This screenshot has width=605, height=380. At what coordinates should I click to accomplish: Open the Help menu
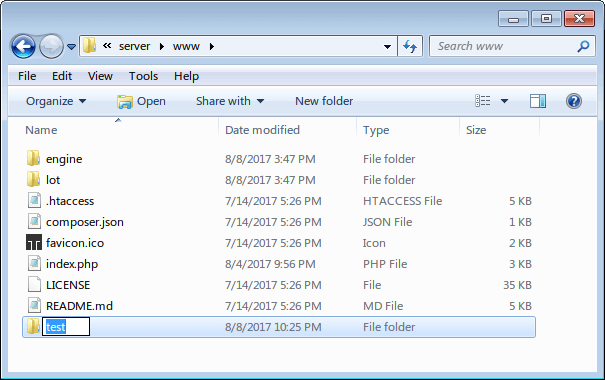(186, 76)
